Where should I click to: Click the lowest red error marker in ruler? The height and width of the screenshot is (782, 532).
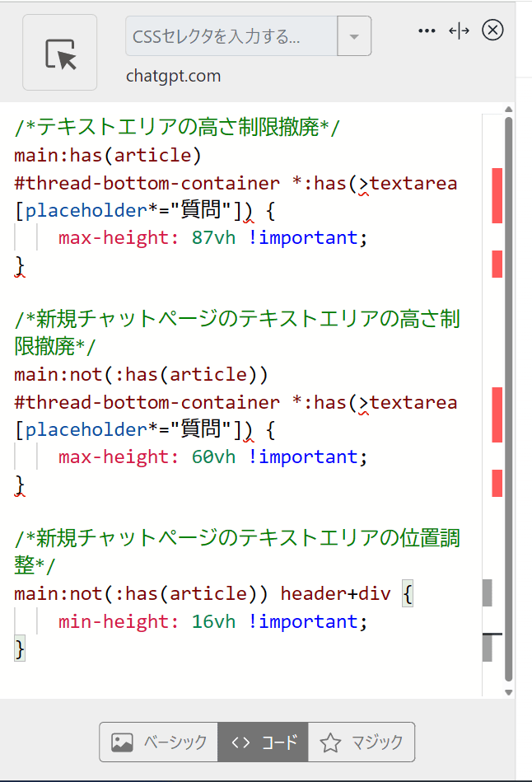497,483
